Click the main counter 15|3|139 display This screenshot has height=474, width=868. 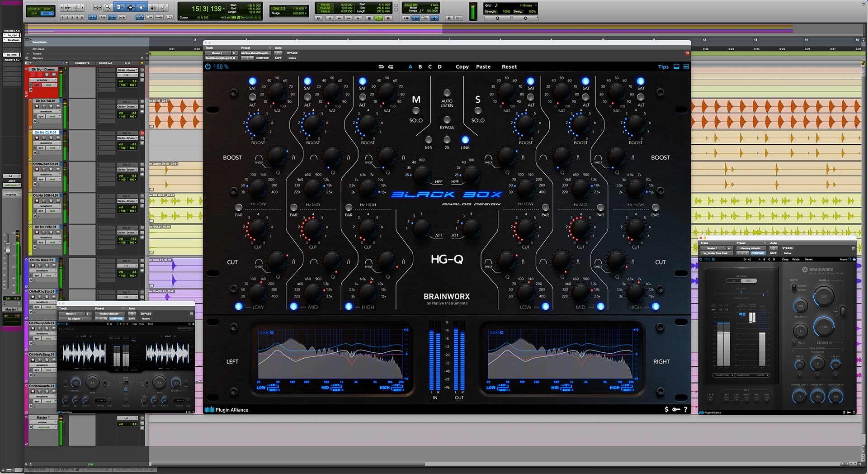click(x=208, y=9)
